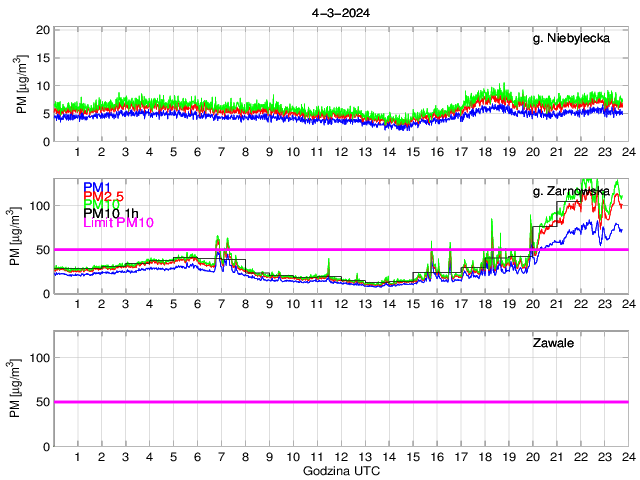Click the top chart PM y-axis label
Viewport: 640px width, 480px height.
click(22, 84)
